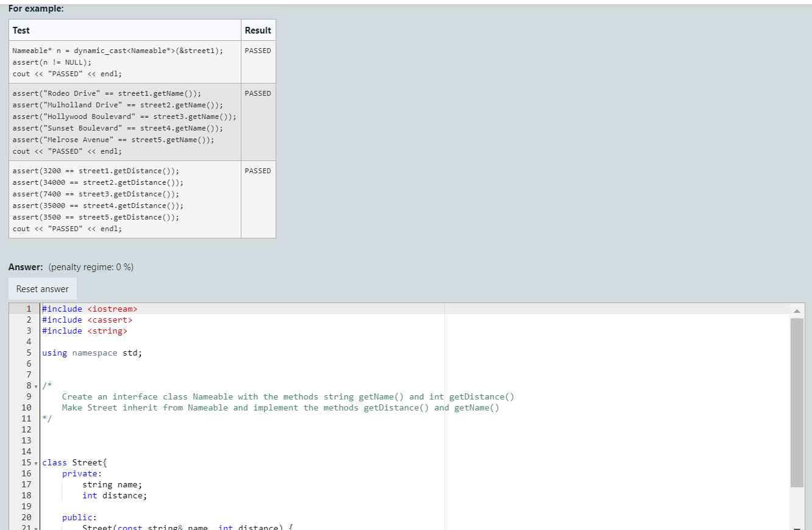Screen dimensions: 812x530
Task: Select line number 5 in the gutter
Action: (x=29, y=353)
